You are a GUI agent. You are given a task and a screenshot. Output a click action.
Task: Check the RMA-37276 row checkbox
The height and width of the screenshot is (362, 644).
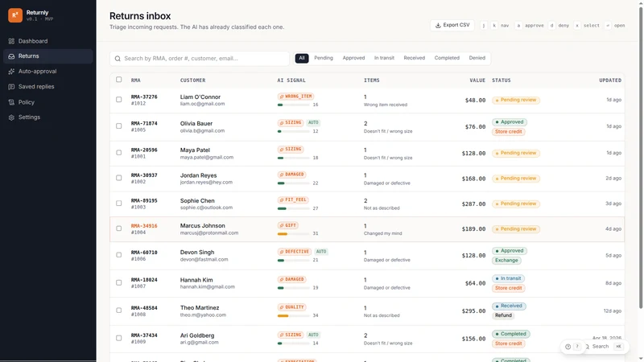pos(118,100)
